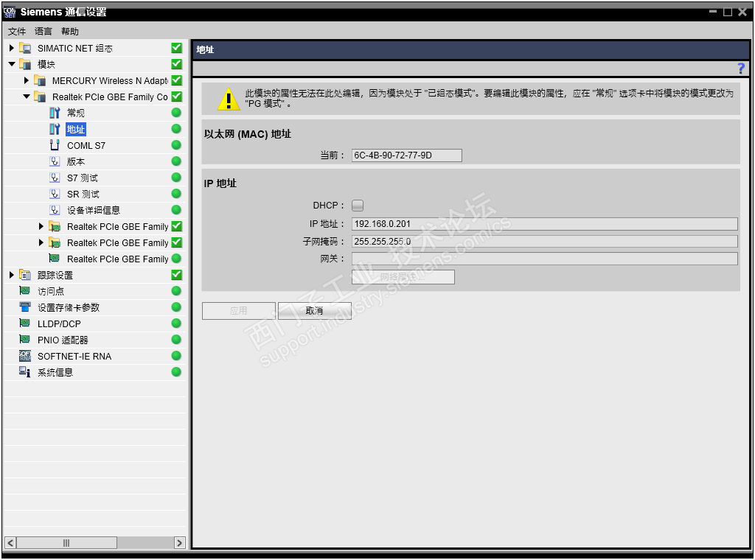Click green status dot of 系统信息 row

[x=176, y=372]
